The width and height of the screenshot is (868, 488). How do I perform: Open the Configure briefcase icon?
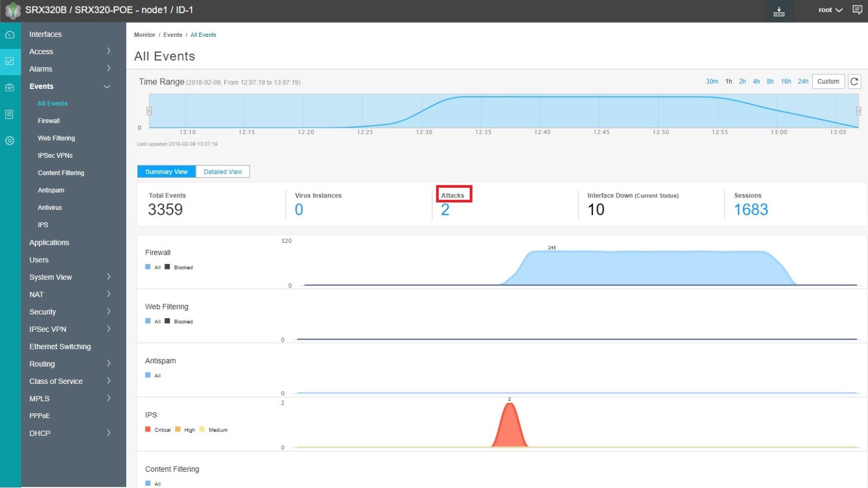[10, 87]
